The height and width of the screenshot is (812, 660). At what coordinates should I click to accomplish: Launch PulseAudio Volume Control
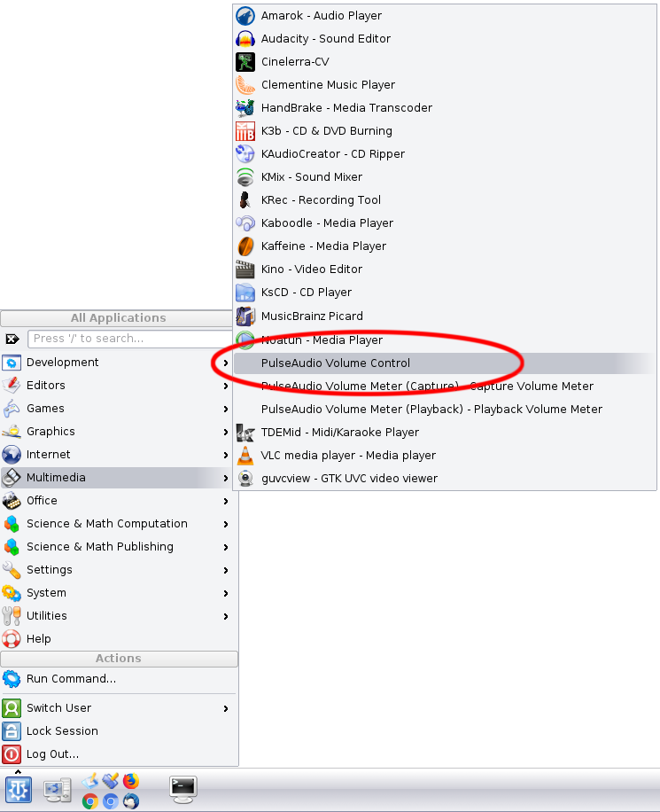tap(444, 363)
